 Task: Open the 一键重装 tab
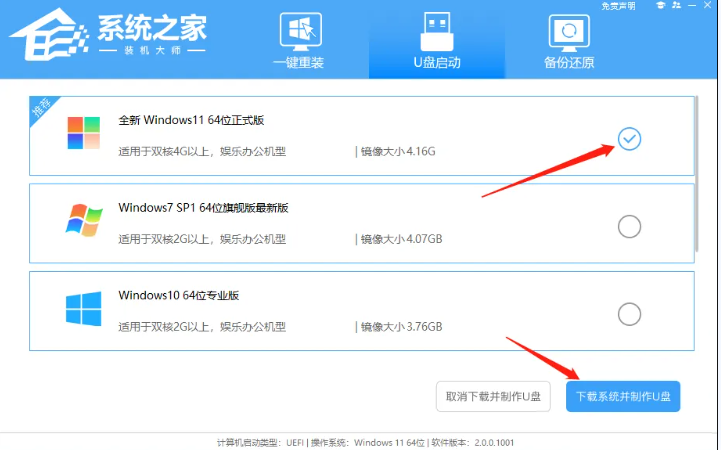[x=299, y=41]
